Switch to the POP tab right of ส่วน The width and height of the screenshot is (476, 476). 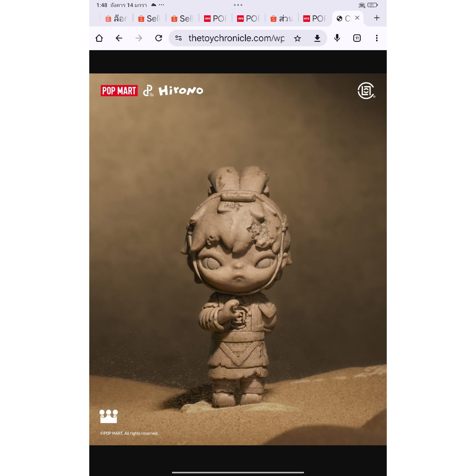[x=315, y=19]
